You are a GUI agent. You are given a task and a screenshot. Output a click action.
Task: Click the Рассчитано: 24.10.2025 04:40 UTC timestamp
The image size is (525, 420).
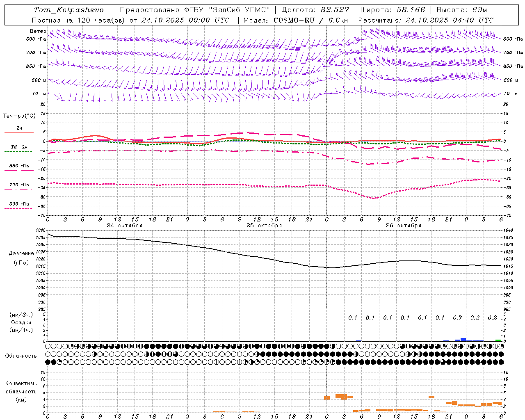click(x=426, y=20)
